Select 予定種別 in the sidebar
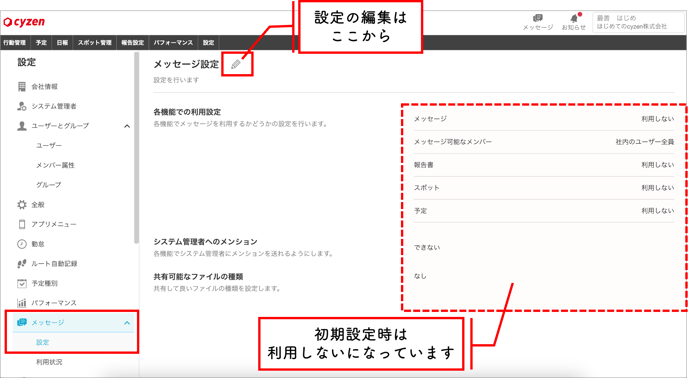 point(44,284)
